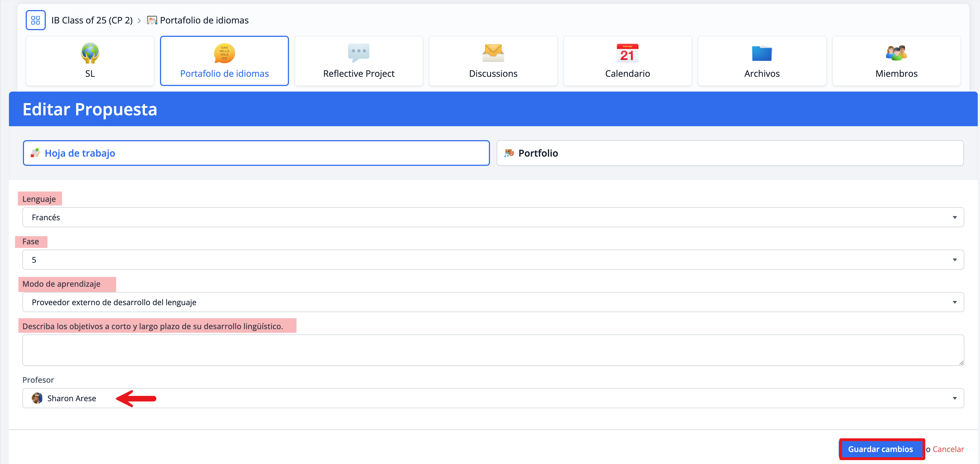The width and height of the screenshot is (980, 464).
Task: Open the Fase dropdown set to 5
Action: (x=493, y=260)
